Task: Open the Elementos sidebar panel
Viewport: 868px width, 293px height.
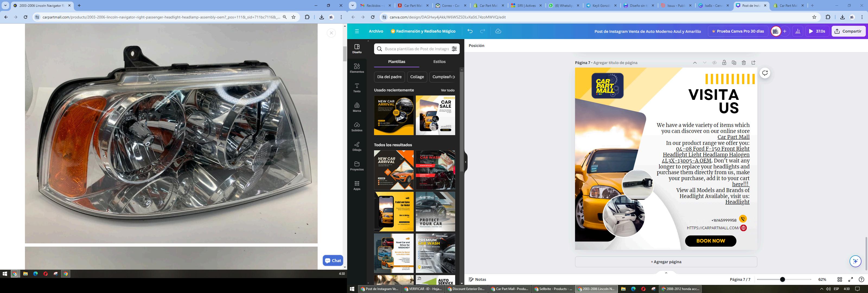Action: (357, 68)
